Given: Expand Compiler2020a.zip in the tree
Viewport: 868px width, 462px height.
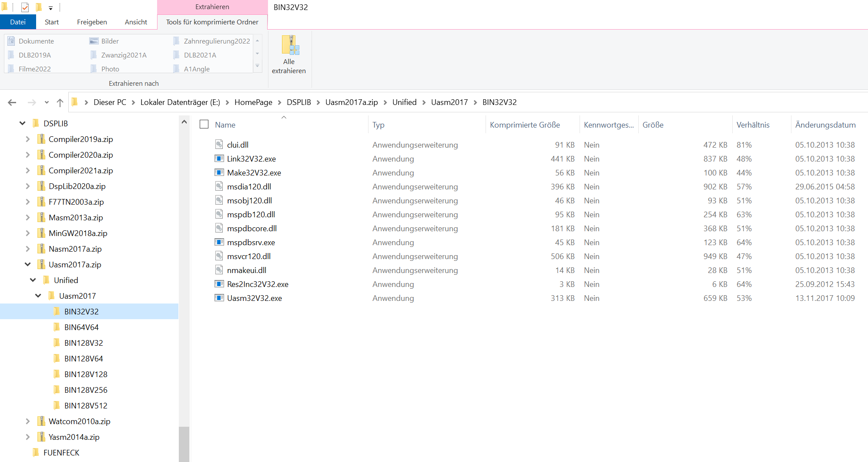Looking at the screenshot, I should pos(27,155).
